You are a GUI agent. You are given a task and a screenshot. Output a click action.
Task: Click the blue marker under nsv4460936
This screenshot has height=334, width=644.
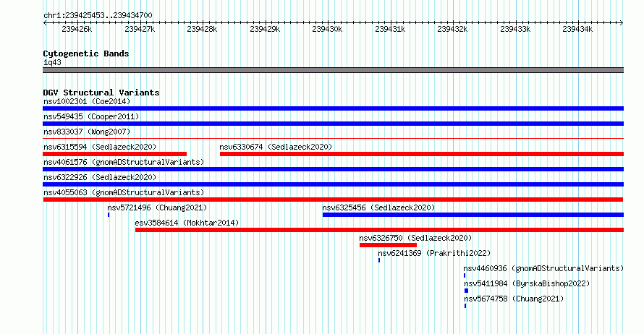coord(465,275)
